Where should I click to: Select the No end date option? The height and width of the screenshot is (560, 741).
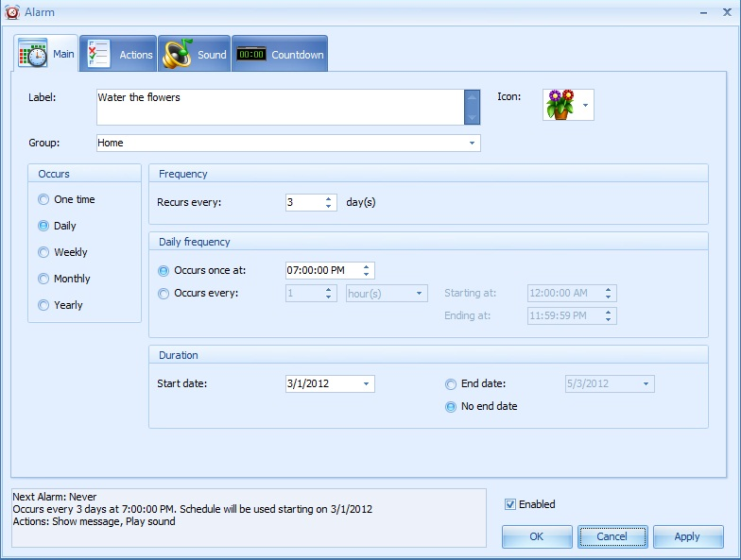click(x=481, y=406)
